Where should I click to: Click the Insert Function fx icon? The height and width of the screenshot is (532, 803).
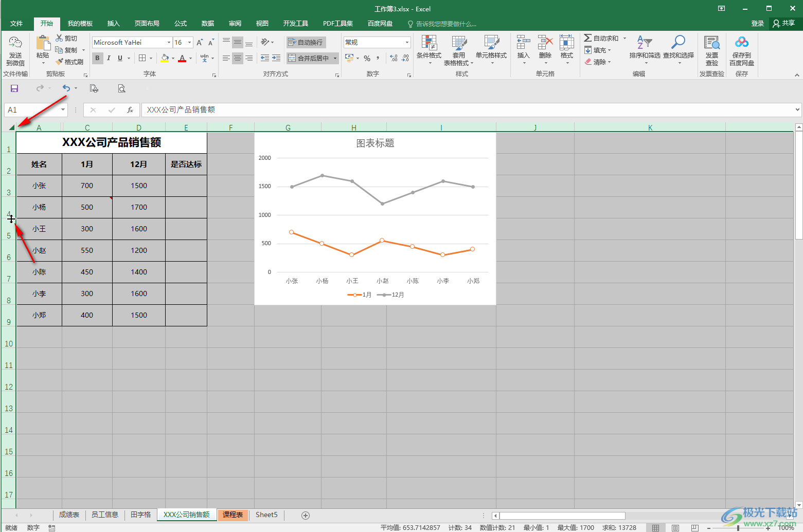tap(130, 110)
